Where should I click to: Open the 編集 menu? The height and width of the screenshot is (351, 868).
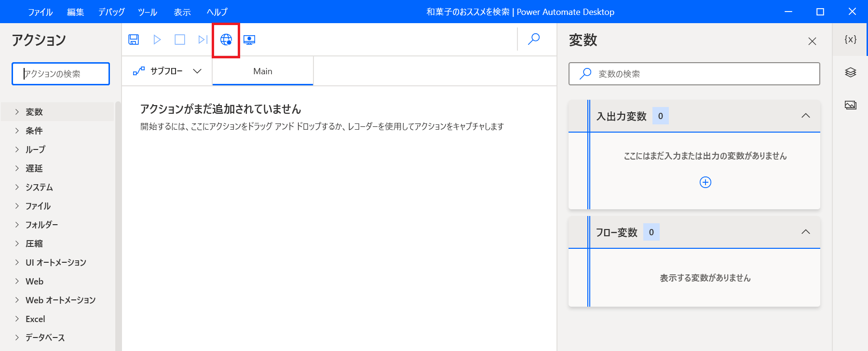[75, 12]
